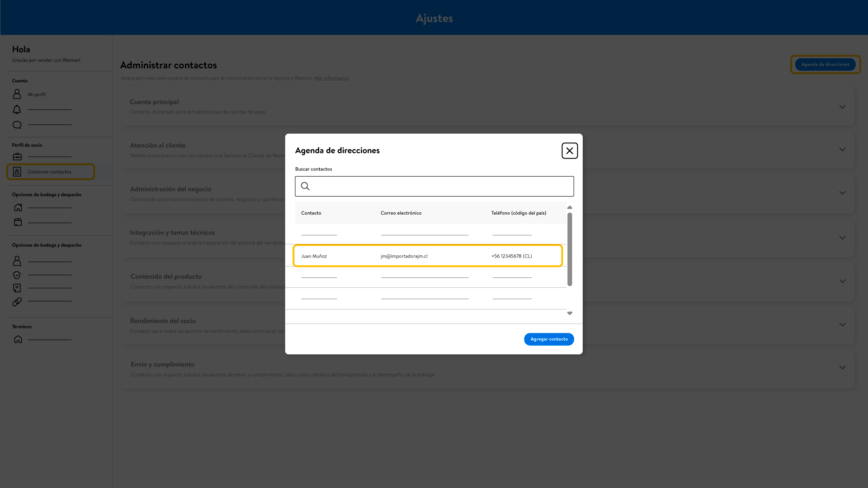Expand the Rendimiento del socio chevron
The image size is (868, 488).
click(x=842, y=324)
